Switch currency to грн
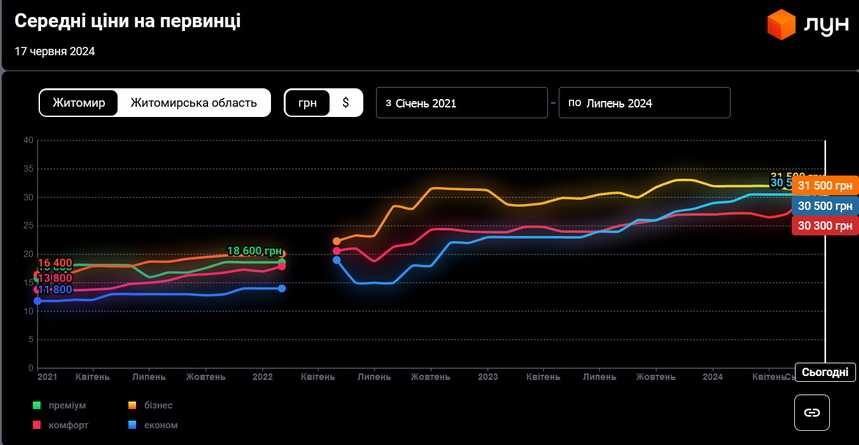859x445 pixels. [308, 103]
